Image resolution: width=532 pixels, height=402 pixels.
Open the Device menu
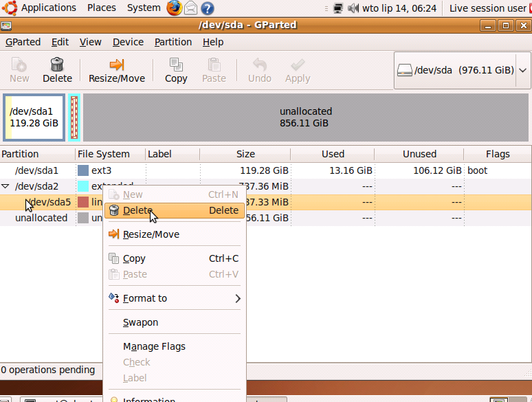tap(128, 42)
